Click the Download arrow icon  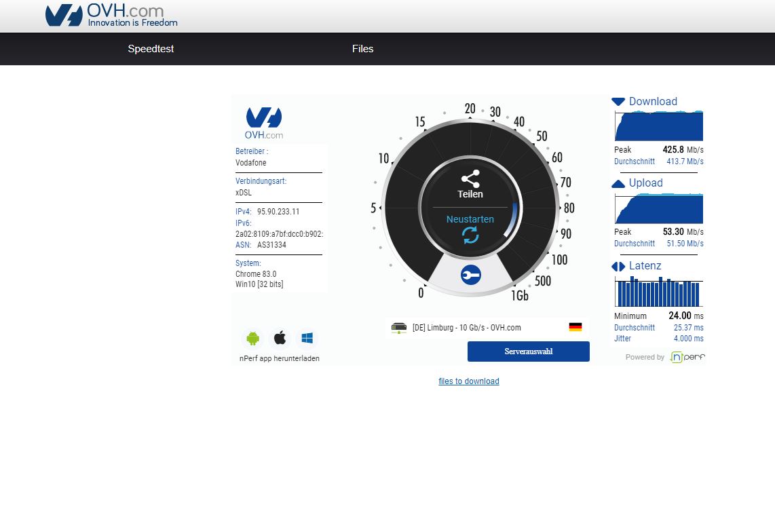[x=618, y=101]
